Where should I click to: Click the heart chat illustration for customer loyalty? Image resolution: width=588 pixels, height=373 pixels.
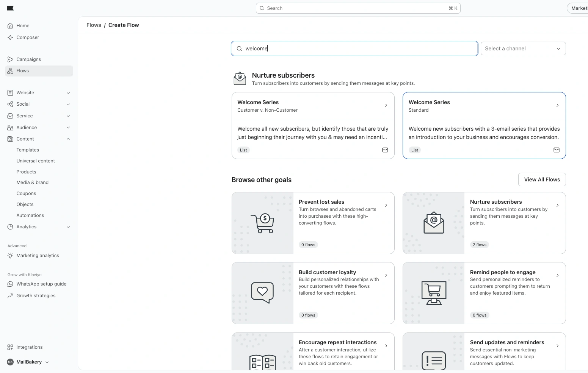(x=262, y=293)
